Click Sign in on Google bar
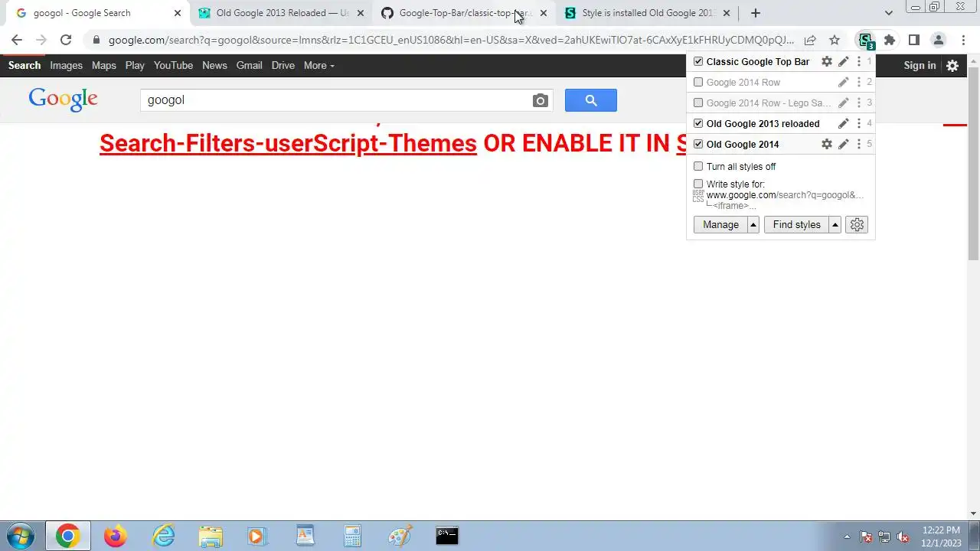 (920, 65)
